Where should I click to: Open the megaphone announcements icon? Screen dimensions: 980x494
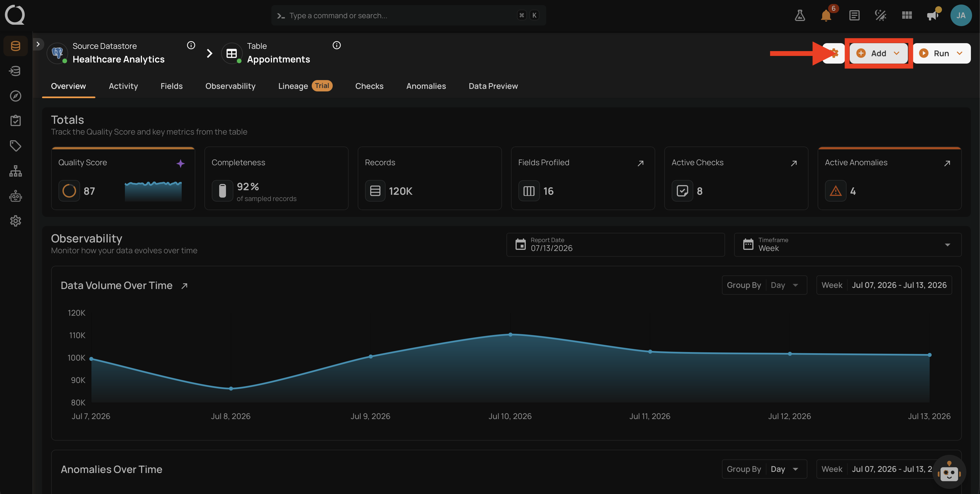pyautogui.click(x=933, y=15)
